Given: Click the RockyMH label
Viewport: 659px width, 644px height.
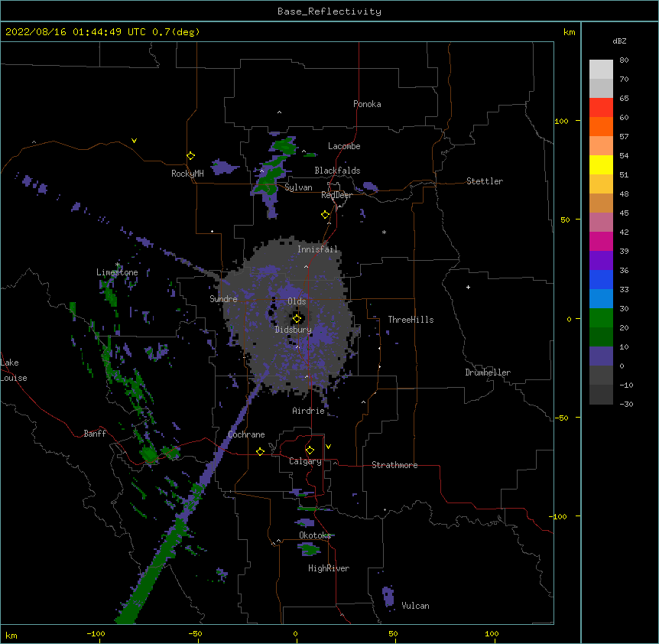Looking at the screenshot, I should click(x=187, y=174).
